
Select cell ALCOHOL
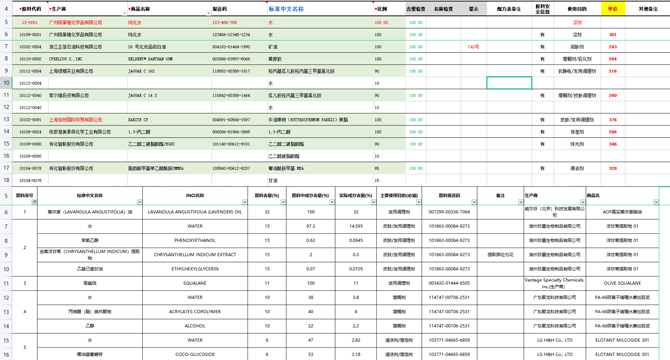195,326
